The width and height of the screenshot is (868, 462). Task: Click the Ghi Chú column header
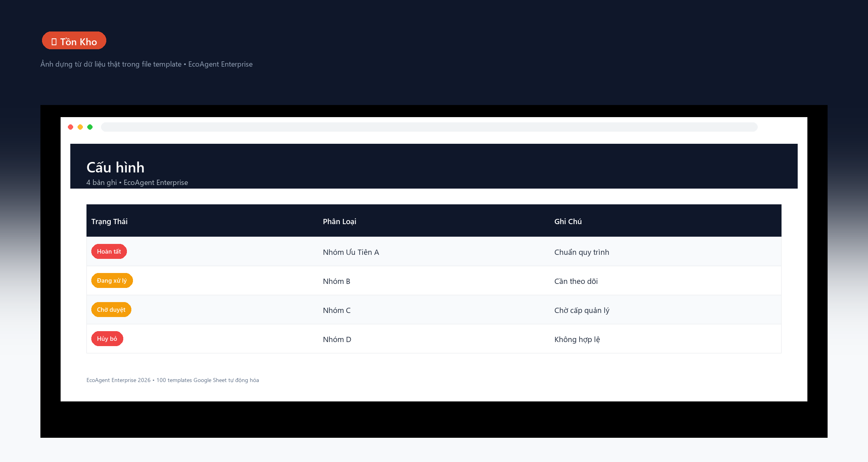568,221
